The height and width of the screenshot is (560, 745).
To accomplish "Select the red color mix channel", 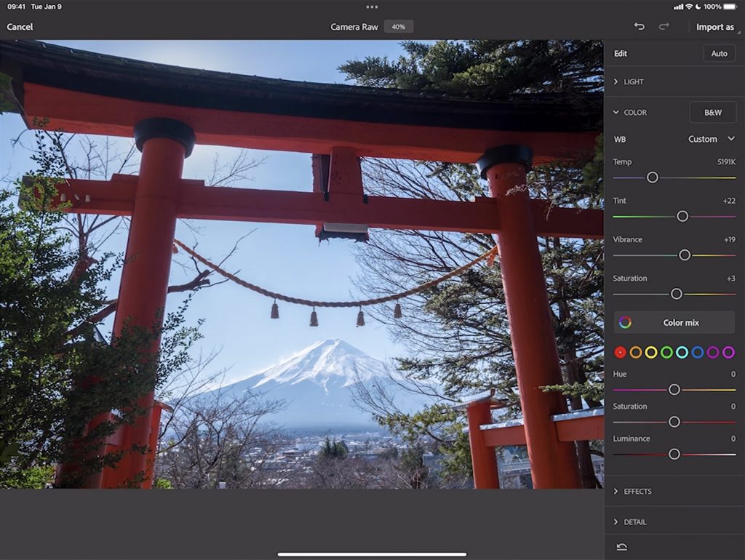I will 620,352.
